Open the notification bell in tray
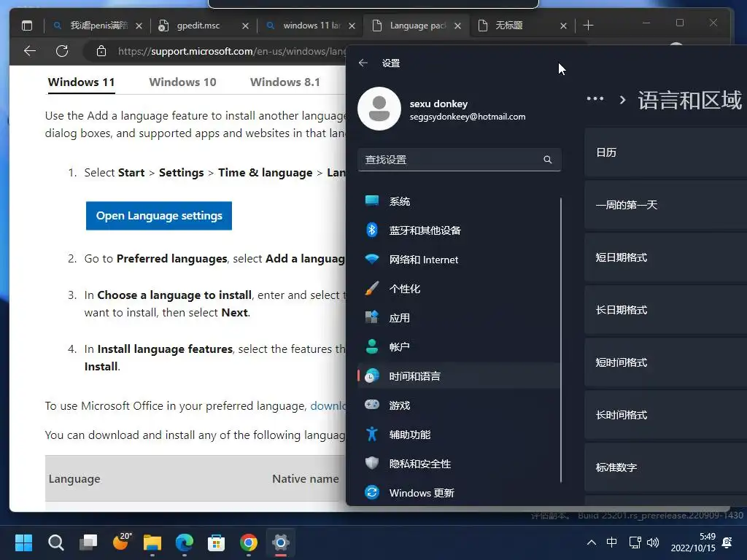747x560 pixels. (727, 542)
